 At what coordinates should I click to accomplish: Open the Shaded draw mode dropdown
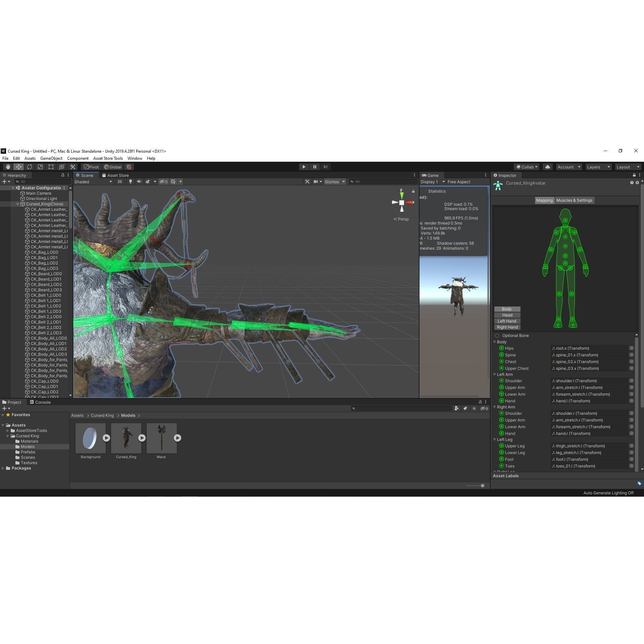pyautogui.click(x=93, y=182)
